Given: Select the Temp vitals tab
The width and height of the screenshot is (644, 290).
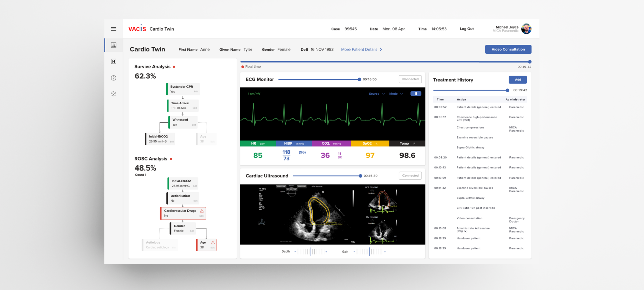Looking at the screenshot, I should coord(407,144).
